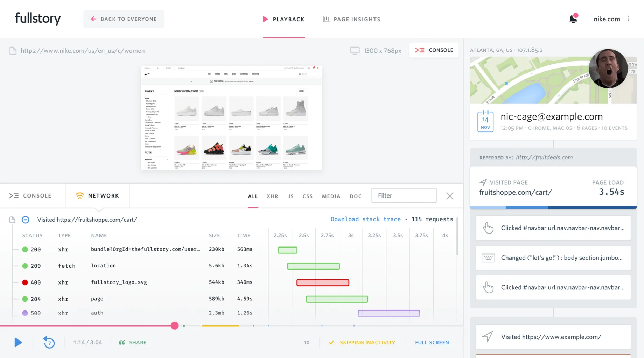Click the page document icon beside nike URL
644x358 pixels.
coord(13,51)
